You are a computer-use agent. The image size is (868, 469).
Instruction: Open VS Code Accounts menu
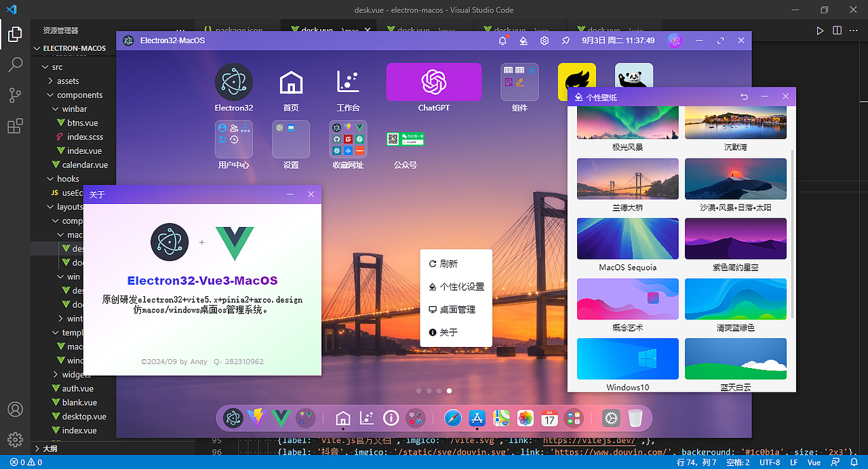point(15,409)
